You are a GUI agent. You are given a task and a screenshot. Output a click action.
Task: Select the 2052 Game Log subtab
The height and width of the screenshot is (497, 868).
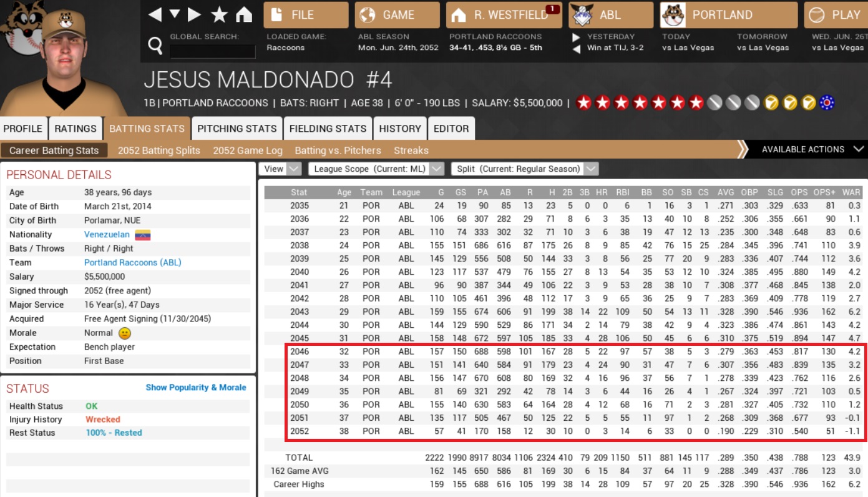(x=247, y=150)
